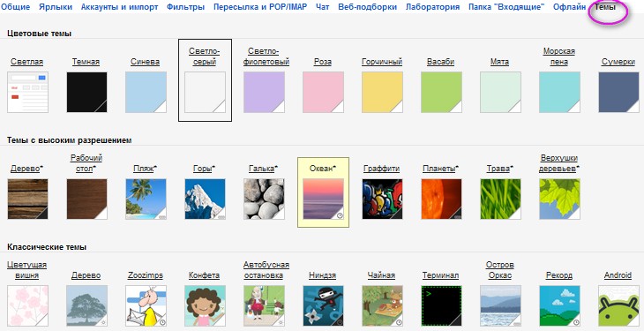Open Папка "Входящие" tab
This screenshot has width=644, height=331.
click(506, 7)
